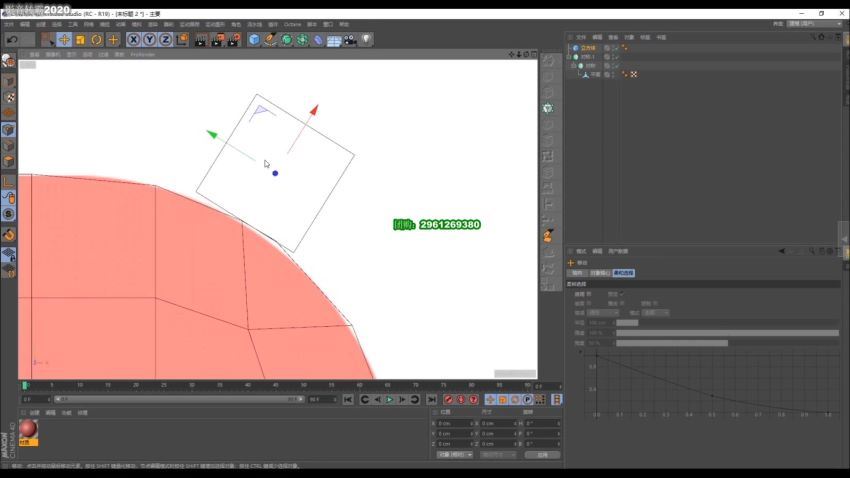The height and width of the screenshot is (478, 850).
Task: Select the Move tool in top toolbar
Action: [64, 39]
